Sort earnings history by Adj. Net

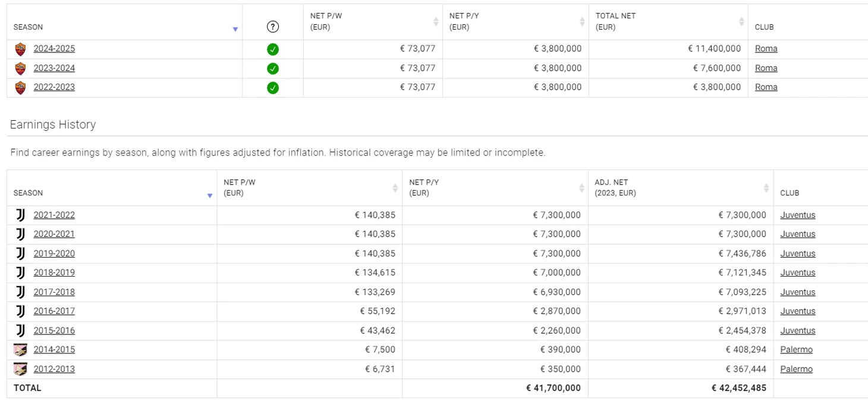coord(767,188)
